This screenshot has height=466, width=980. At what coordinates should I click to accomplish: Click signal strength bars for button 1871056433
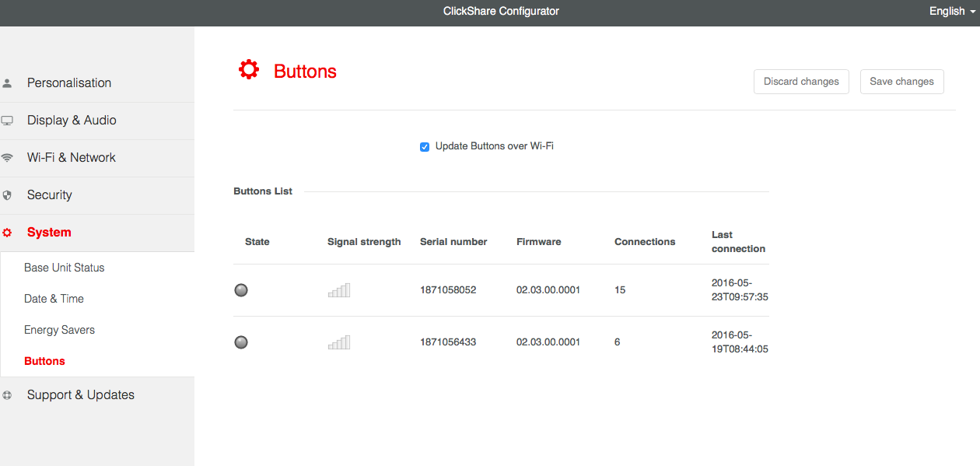point(339,342)
